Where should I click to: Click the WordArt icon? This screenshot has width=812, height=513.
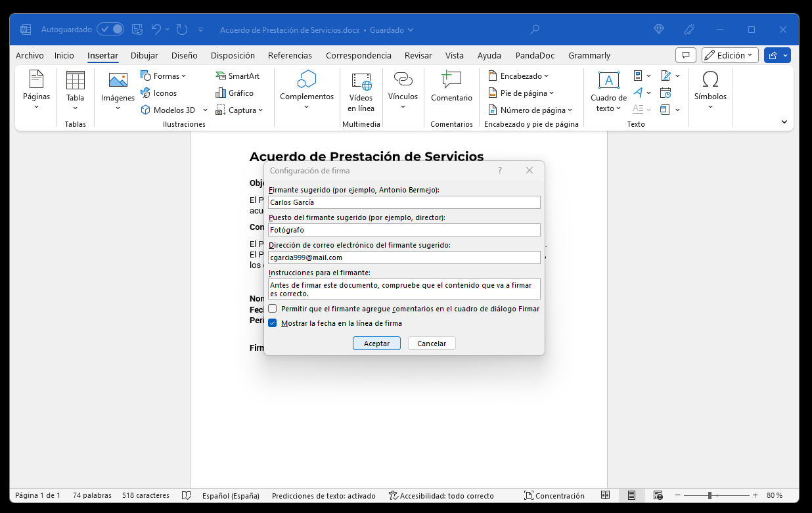tap(638, 93)
